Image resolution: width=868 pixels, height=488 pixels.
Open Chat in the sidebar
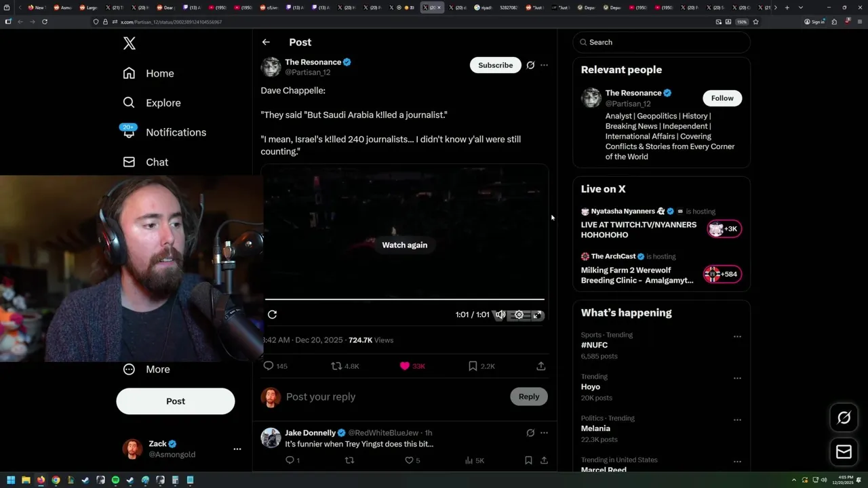click(146, 162)
